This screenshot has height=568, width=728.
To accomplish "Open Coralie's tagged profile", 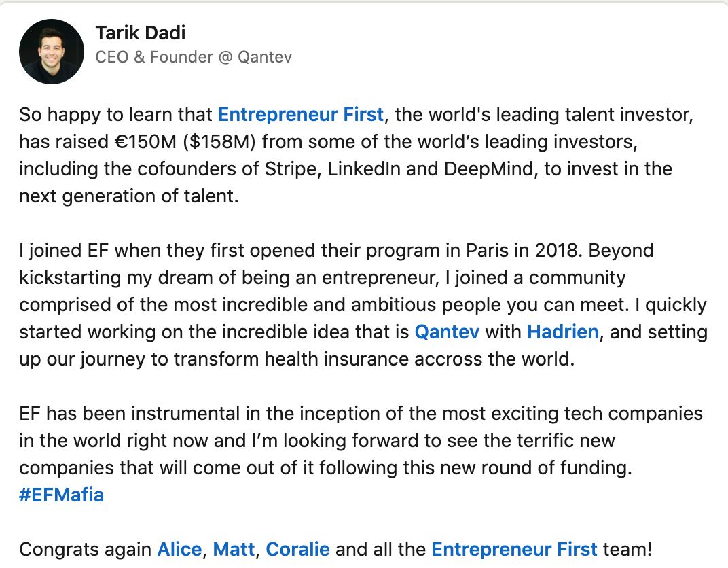I will pos(297,549).
